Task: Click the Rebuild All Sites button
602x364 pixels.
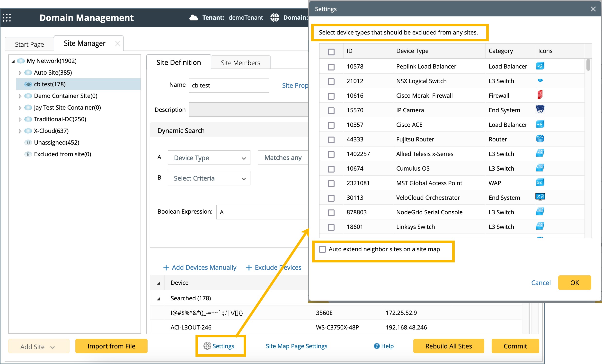Action: click(x=448, y=346)
